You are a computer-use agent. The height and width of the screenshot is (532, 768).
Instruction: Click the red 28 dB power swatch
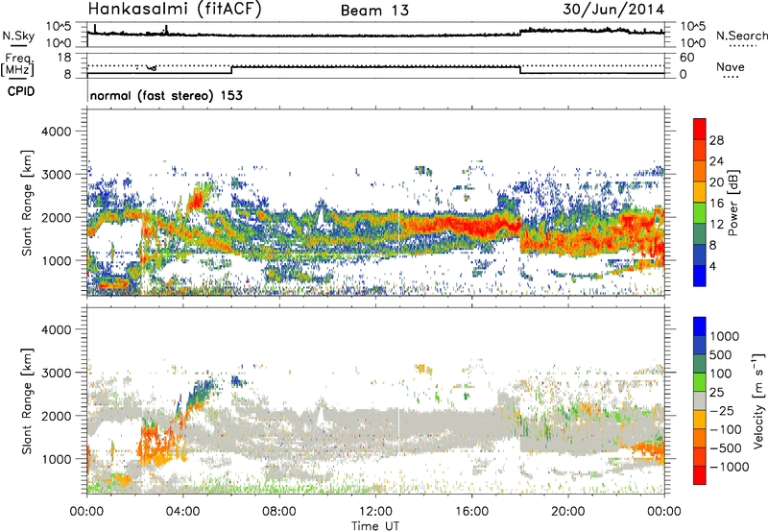(x=700, y=130)
